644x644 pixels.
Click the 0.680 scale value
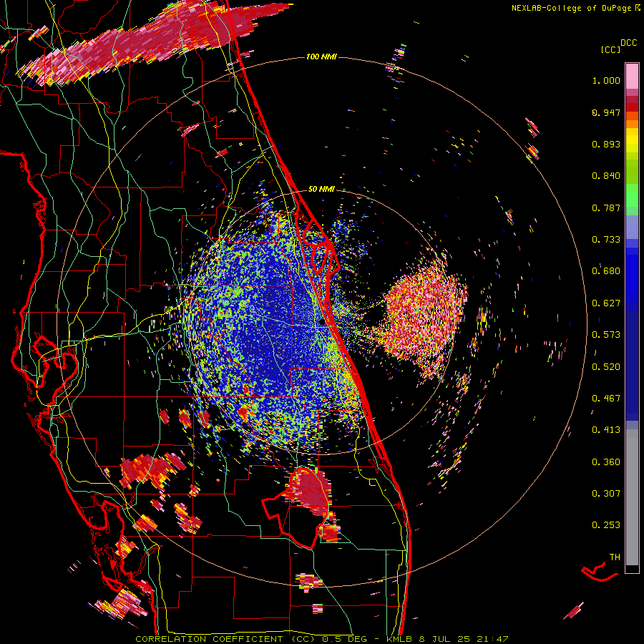pyautogui.click(x=606, y=271)
